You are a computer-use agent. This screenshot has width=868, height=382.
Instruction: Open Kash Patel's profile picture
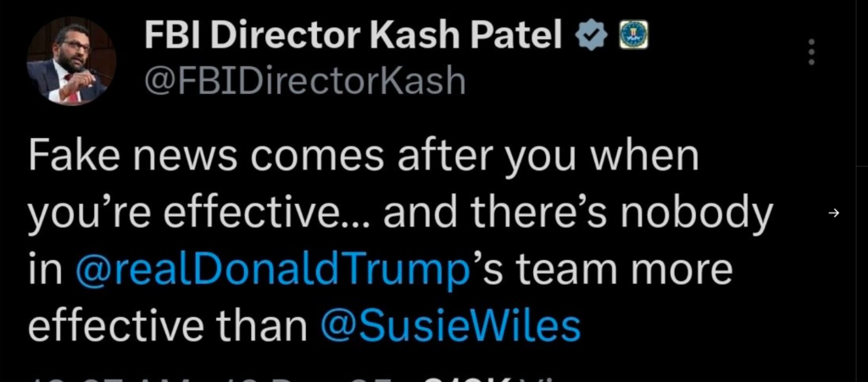(x=71, y=63)
